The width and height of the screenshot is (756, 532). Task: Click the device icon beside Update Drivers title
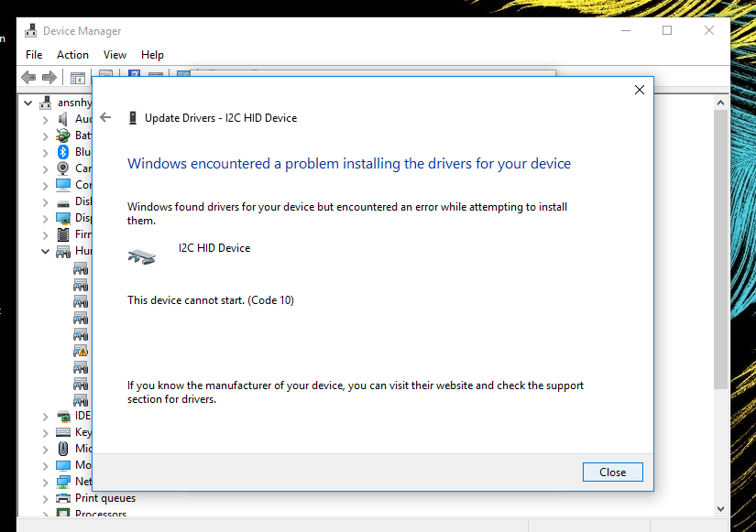133,118
